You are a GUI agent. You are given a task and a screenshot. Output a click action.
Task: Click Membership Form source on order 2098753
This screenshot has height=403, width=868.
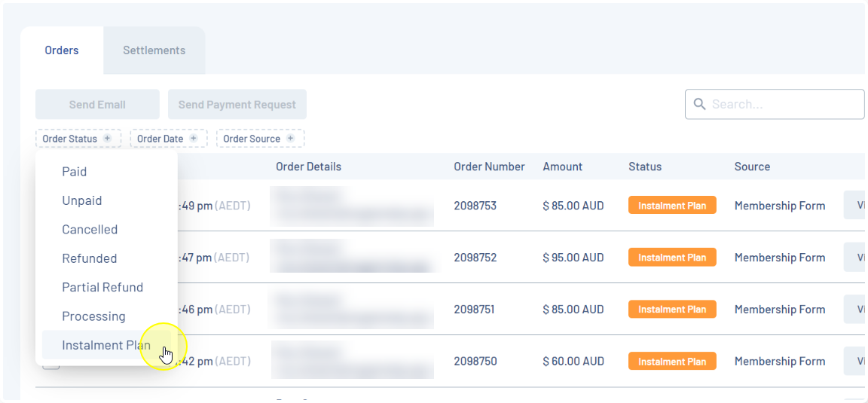click(x=779, y=206)
